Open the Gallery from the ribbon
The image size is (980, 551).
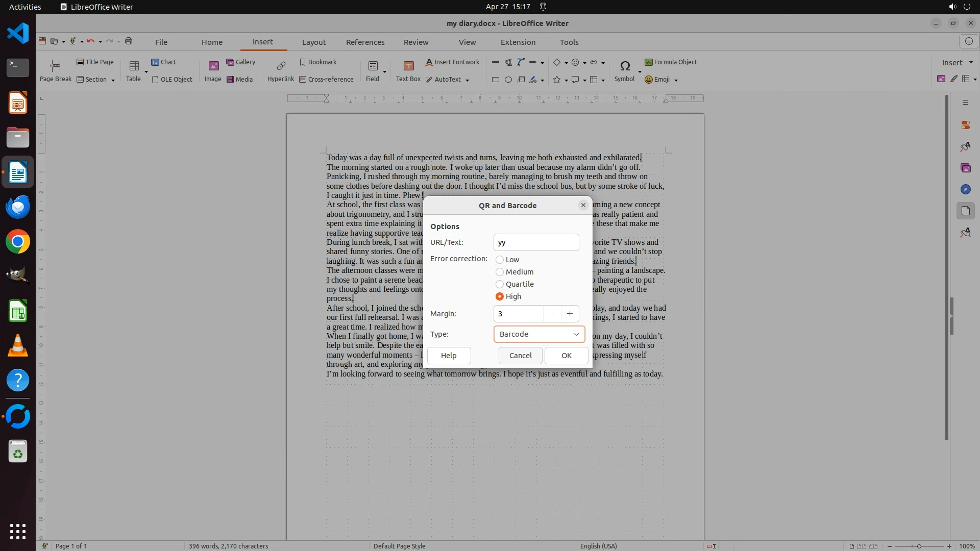click(241, 62)
